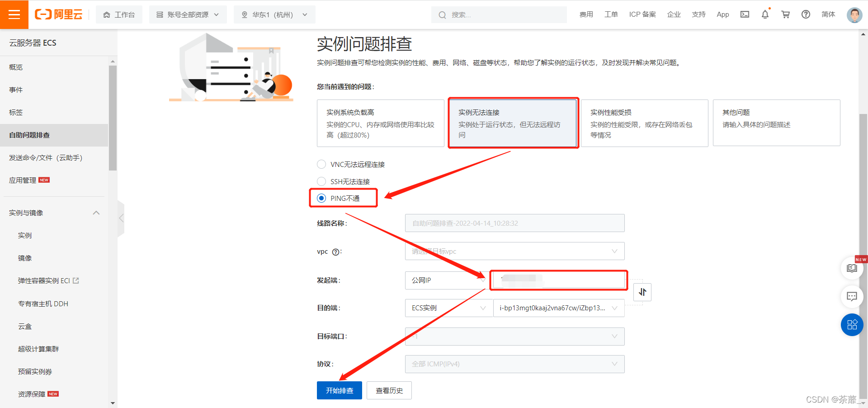Collapse the 实例与镜像 sidebar section

click(96, 213)
